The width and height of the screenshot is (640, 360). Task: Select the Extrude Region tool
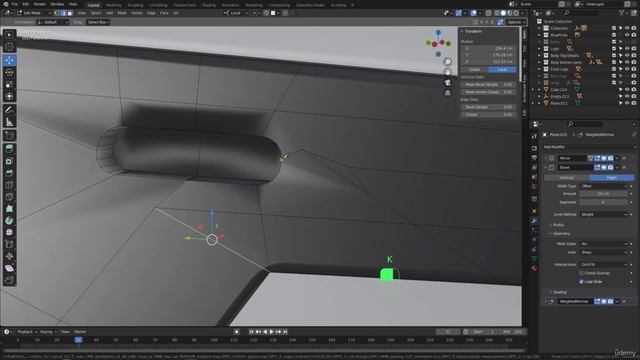pyautogui.click(x=9, y=149)
